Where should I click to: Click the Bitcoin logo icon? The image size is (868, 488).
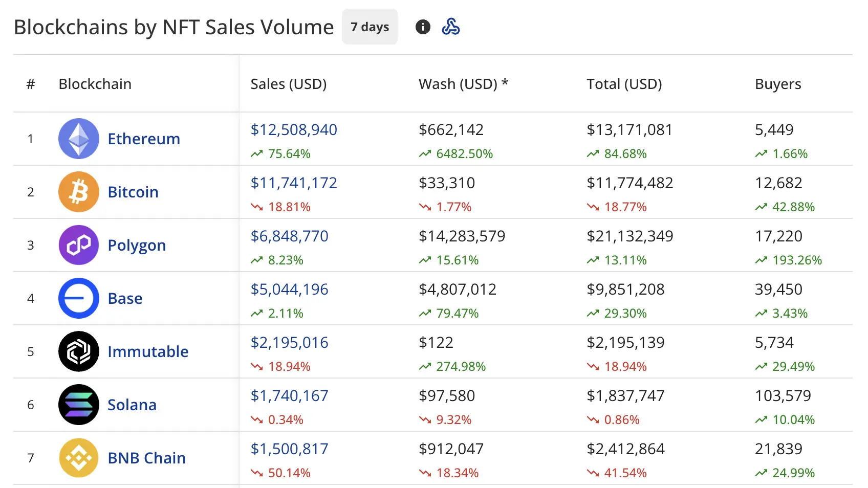click(x=78, y=192)
